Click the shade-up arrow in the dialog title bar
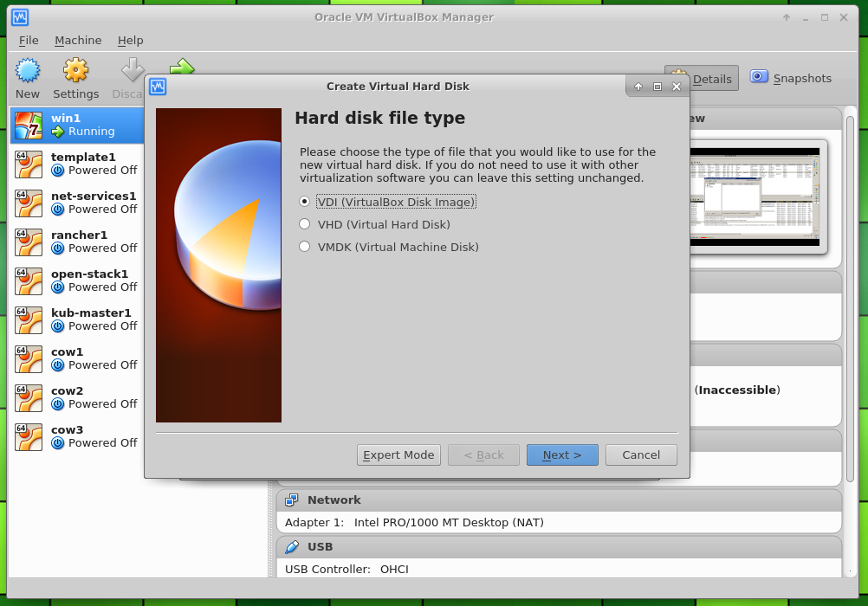 click(x=638, y=87)
